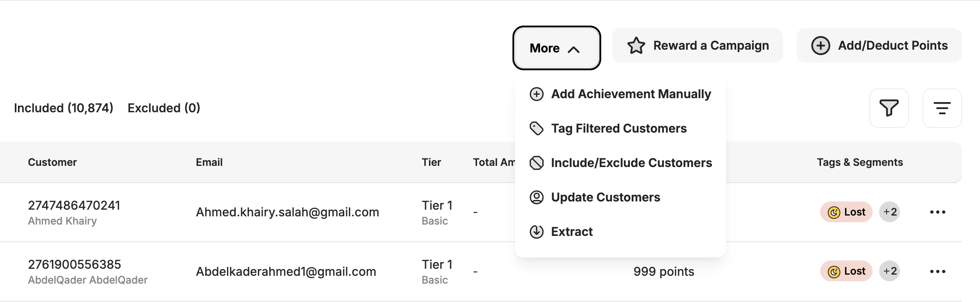Click the user icon beside Update Customers
Screen dimensions: 980x302
point(536,197)
